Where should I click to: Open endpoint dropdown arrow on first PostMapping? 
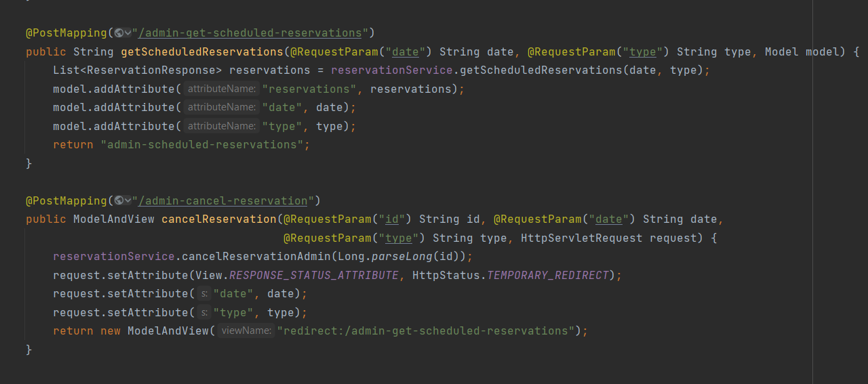tap(127, 33)
